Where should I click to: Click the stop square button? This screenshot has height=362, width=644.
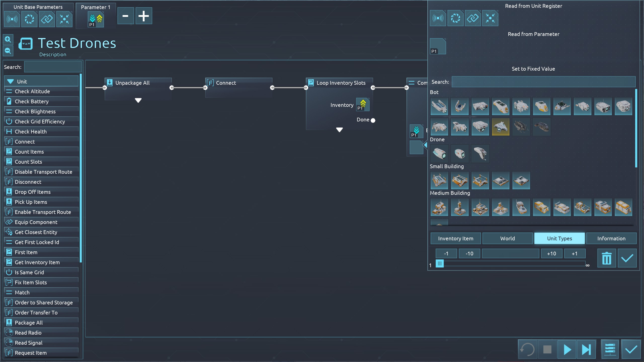point(547,349)
